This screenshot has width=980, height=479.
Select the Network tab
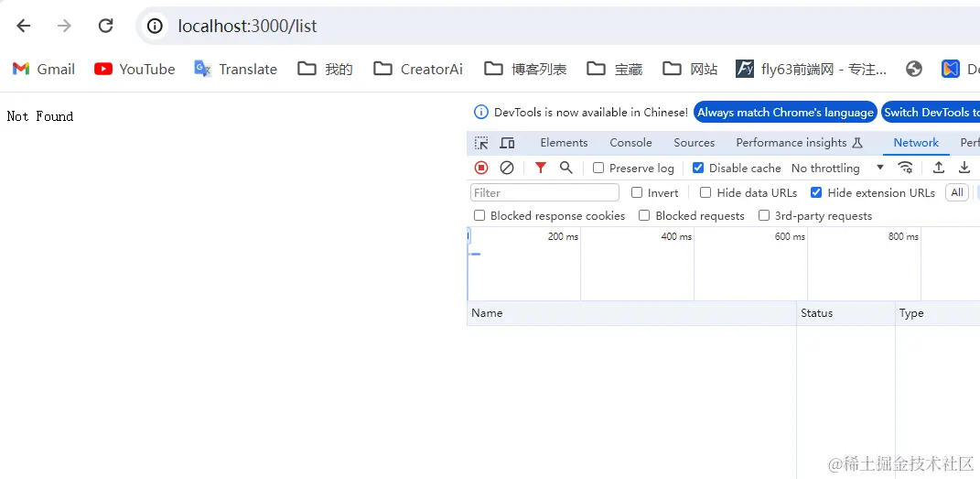[x=916, y=143]
